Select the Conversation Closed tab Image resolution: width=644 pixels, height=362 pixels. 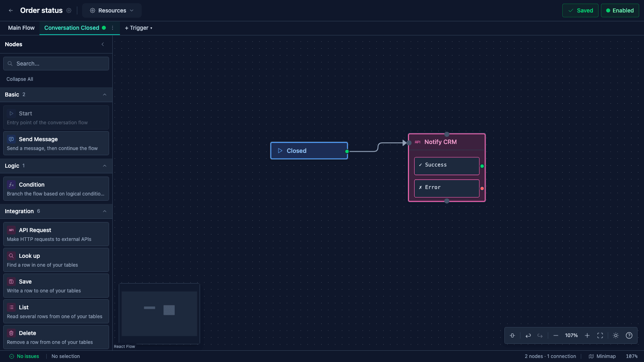[72, 28]
